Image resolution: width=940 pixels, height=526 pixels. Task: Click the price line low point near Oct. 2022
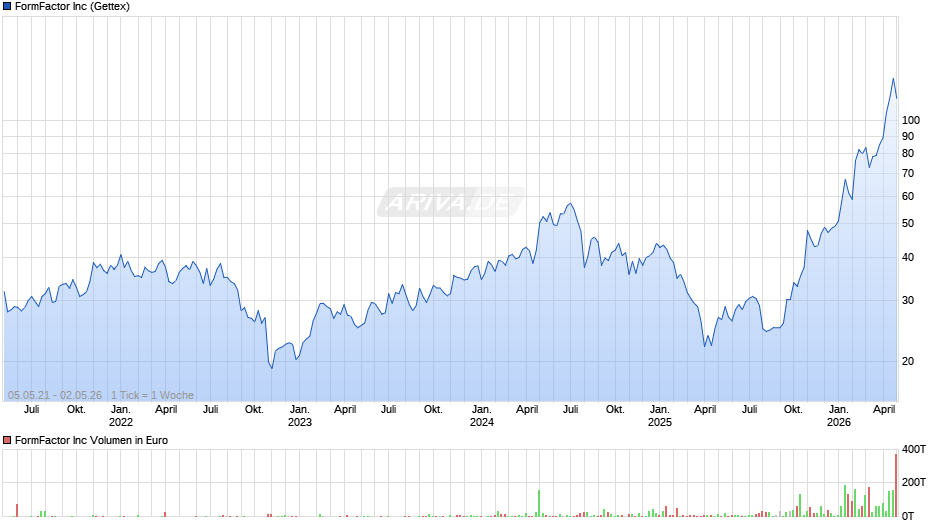[272, 368]
